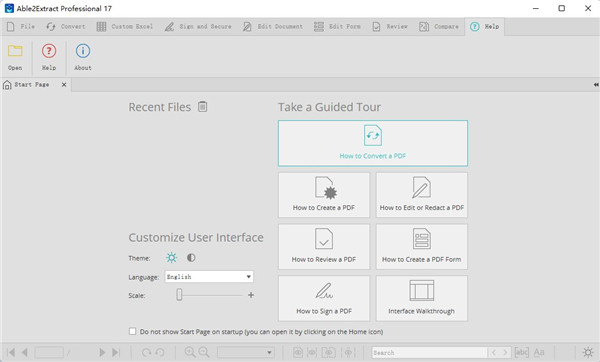Switch to the Custom Excel tab
Image resolution: width=600 pixels, height=362 pixels.
[x=125, y=26]
